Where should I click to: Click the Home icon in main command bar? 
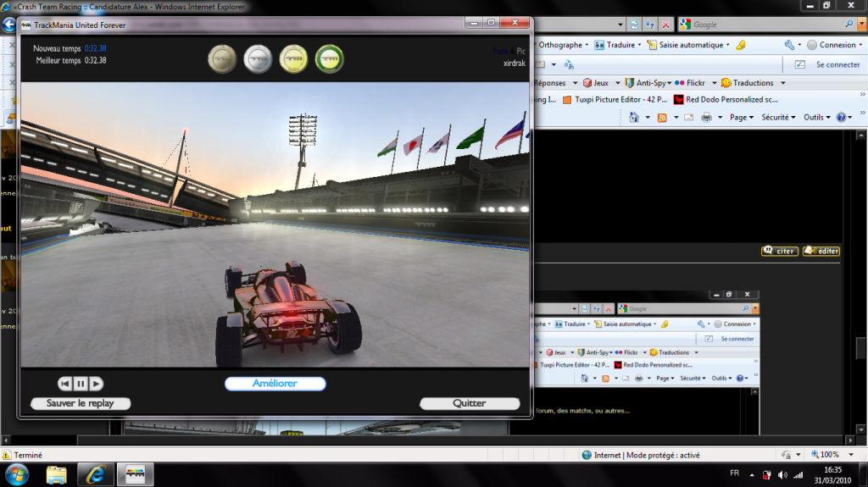[634, 118]
